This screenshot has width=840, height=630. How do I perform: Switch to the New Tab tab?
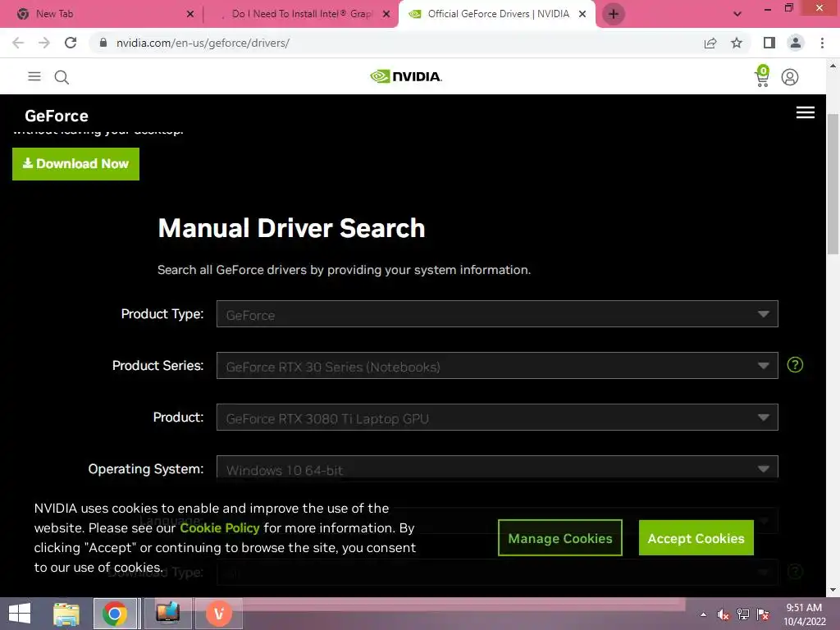(x=102, y=14)
